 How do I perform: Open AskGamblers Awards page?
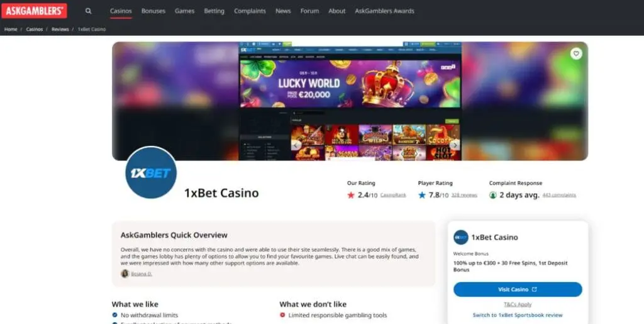tap(384, 11)
